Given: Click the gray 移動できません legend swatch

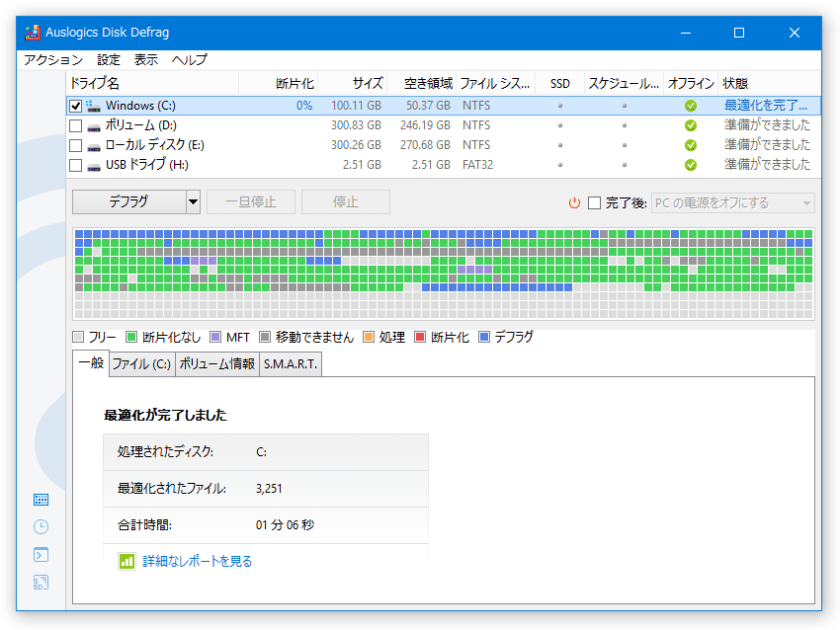Looking at the screenshot, I should [x=265, y=337].
